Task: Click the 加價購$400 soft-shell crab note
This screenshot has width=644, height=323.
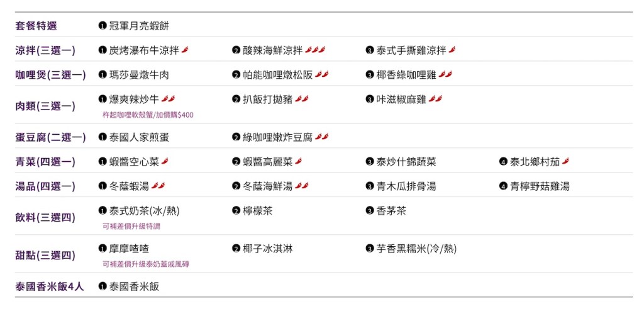Action: tap(148, 115)
